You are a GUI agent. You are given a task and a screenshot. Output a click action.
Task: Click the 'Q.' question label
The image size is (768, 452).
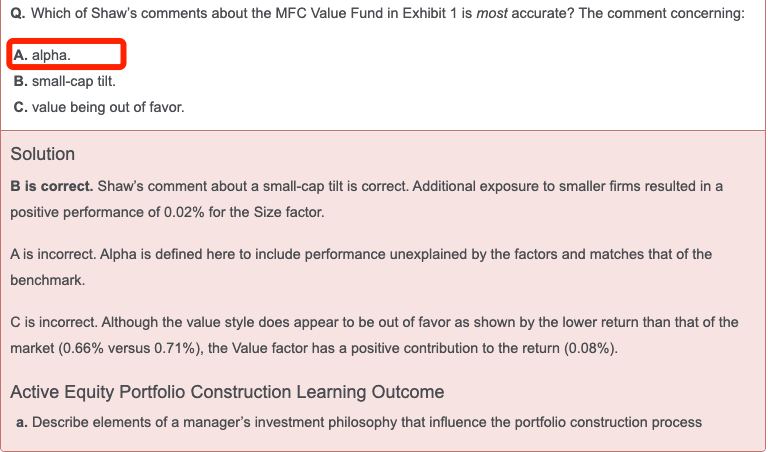[18, 13]
